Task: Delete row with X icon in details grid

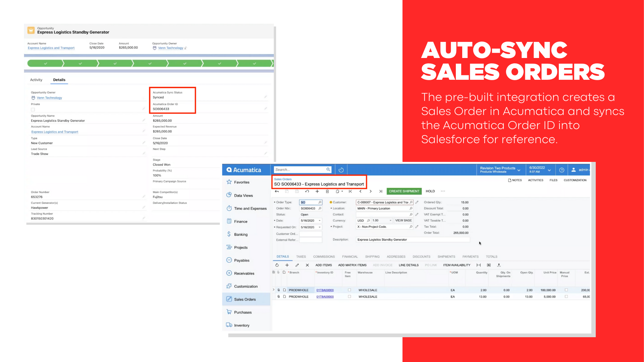Action: click(307, 265)
